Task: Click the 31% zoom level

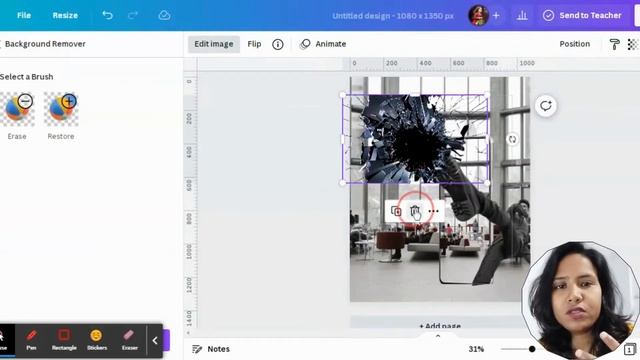Action: click(476, 349)
